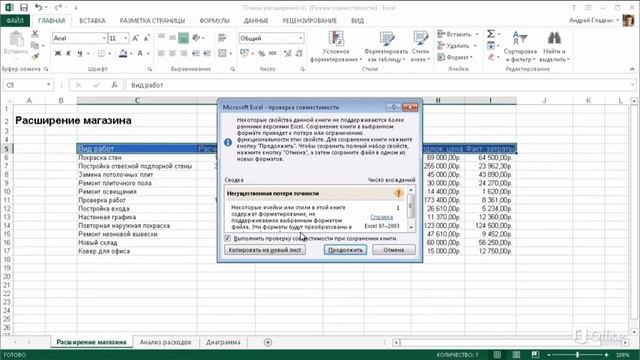Image resolution: width=640 pixels, height=360 pixels.
Task: Expand Insert cells (Вставить) dropdown in ribbon
Action: click(x=476, y=34)
